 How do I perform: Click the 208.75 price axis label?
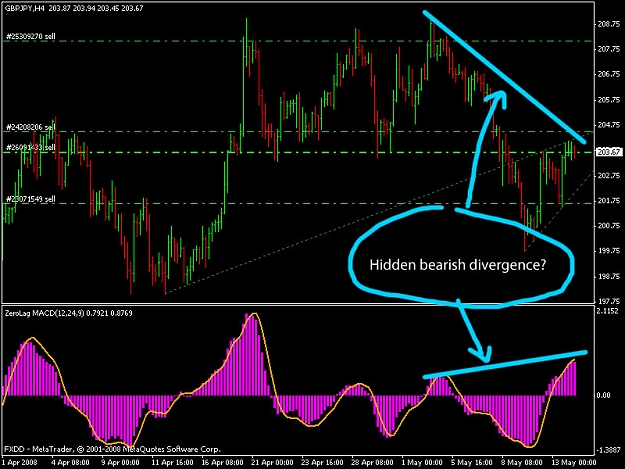609,24
